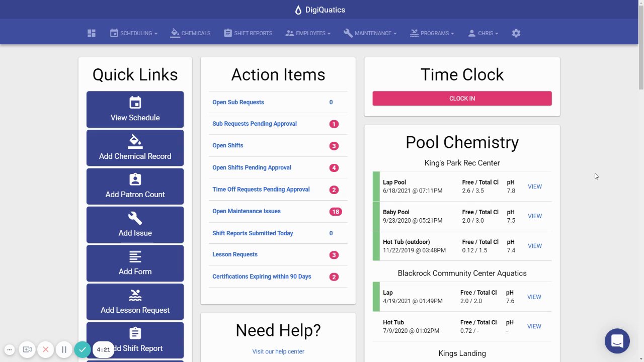
Task: Open the dashboard grid icon in navbar
Action: (x=91, y=33)
